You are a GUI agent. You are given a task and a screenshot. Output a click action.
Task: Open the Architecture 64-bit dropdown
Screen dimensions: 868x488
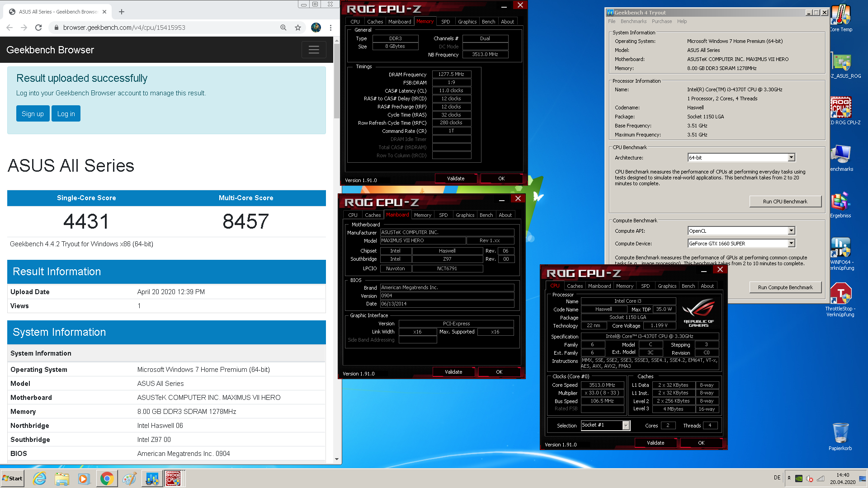point(741,158)
